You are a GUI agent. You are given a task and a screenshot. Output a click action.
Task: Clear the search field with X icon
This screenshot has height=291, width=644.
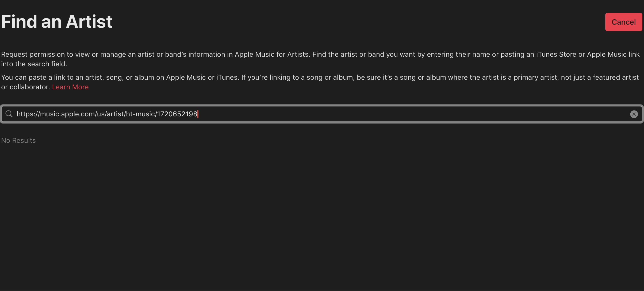(x=634, y=114)
